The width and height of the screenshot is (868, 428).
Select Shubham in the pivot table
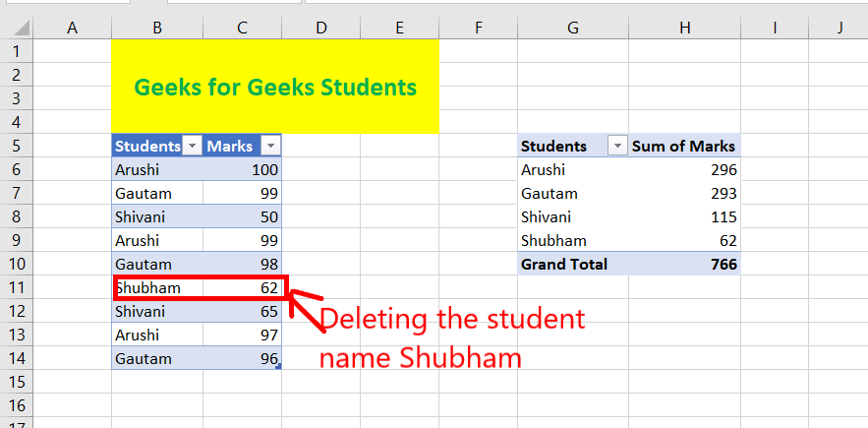(x=573, y=240)
